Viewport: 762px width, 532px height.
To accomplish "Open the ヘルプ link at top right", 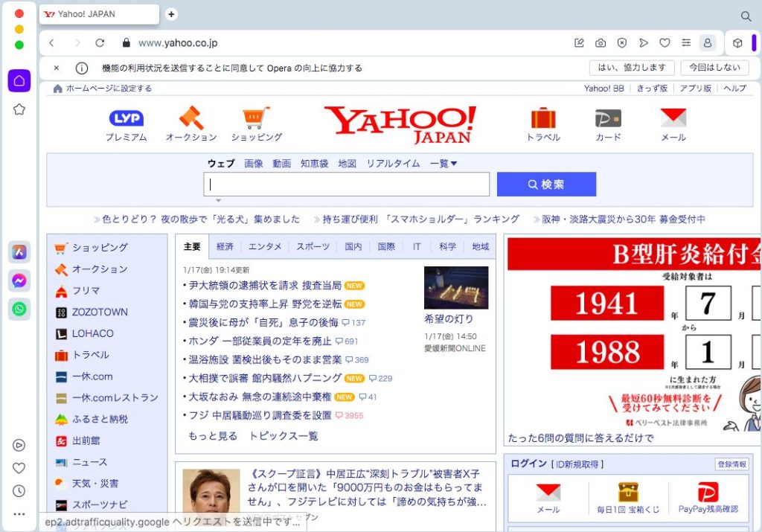I will point(734,89).
